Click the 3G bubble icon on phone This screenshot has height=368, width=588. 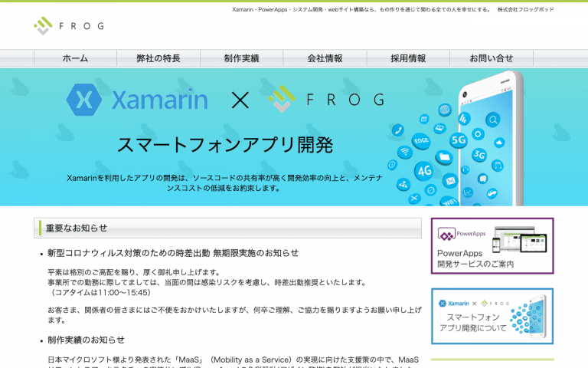pos(479,154)
